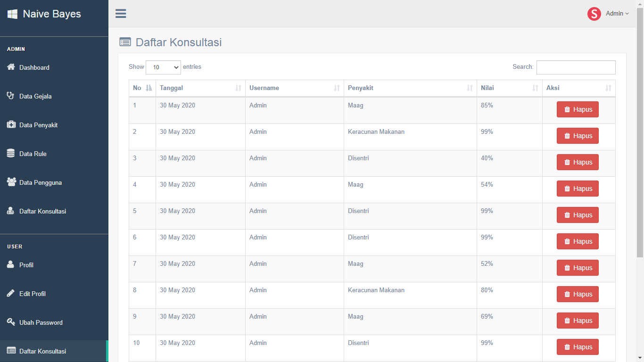Click the Naive Bayes Windows logo icon
This screenshot has width=644, height=362.
tap(12, 14)
